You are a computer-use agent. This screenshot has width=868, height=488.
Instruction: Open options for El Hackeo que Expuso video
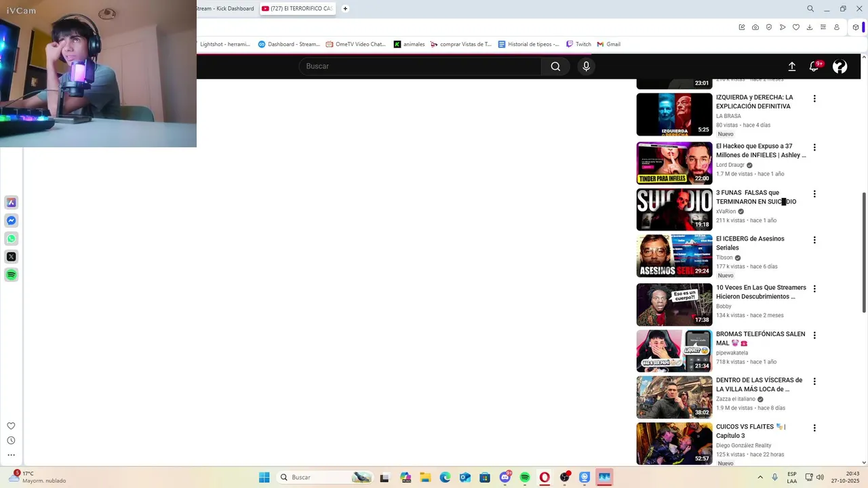coord(814,148)
